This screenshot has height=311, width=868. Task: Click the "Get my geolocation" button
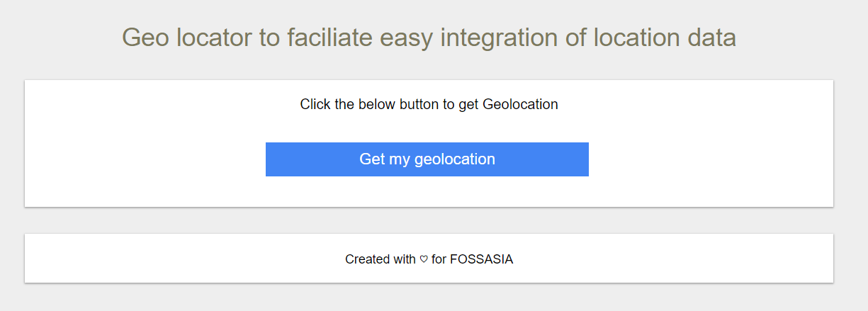point(427,159)
